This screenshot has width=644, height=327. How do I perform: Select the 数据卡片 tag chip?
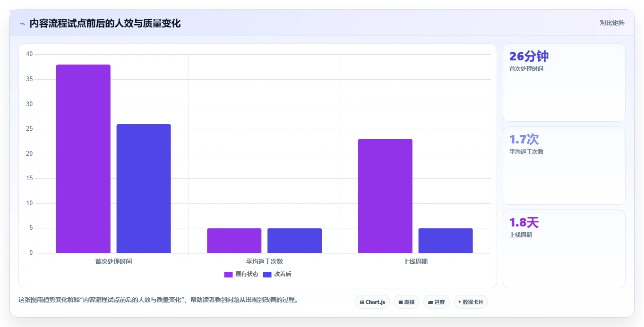(x=471, y=302)
